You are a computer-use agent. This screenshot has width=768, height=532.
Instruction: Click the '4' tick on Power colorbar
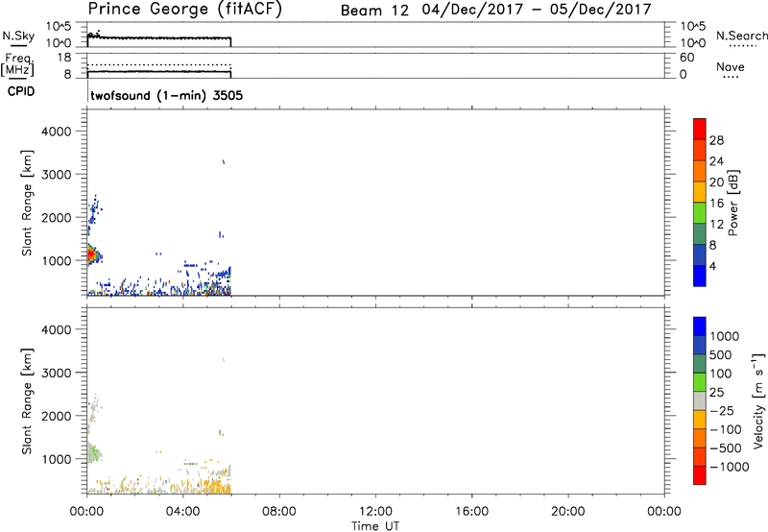tap(713, 266)
